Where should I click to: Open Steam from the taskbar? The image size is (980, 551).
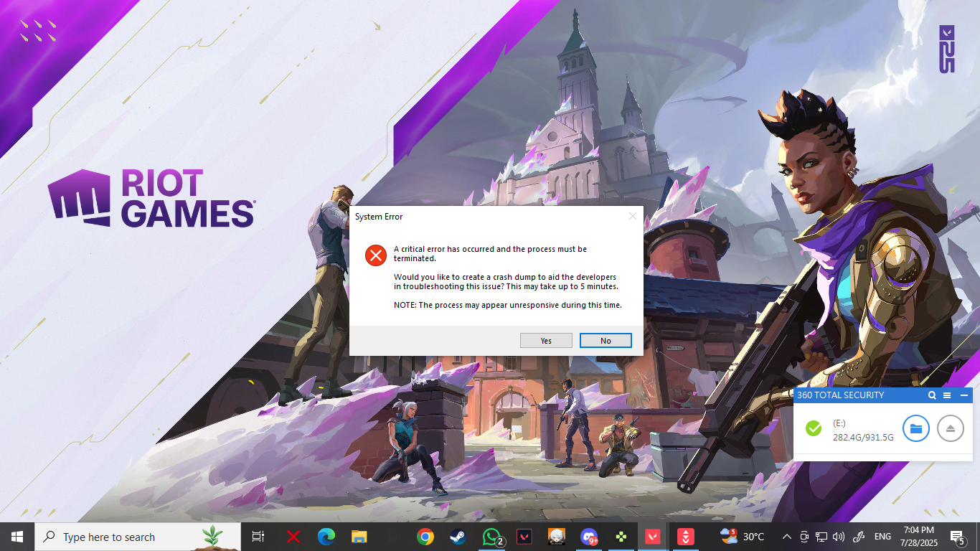457,537
